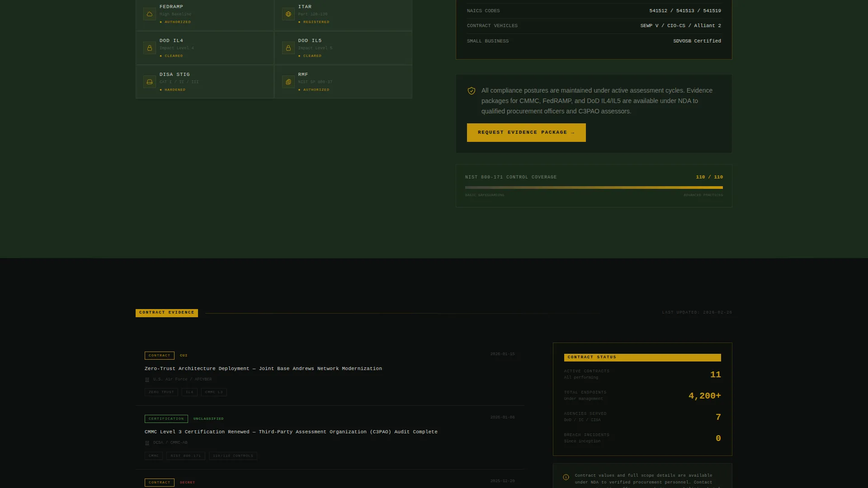Click the ITAR card title

click(305, 7)
